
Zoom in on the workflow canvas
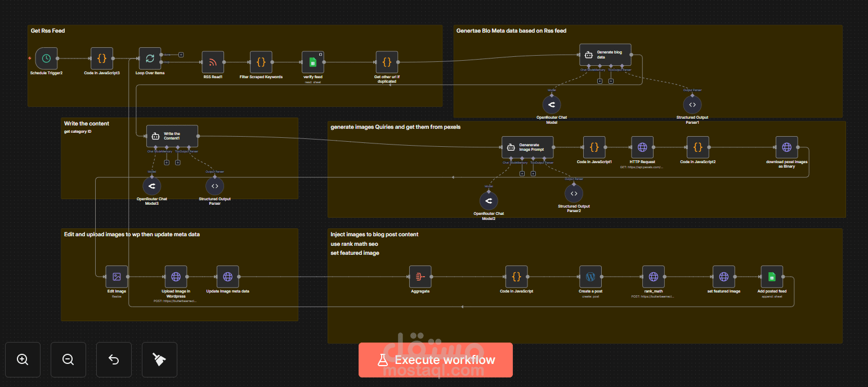(x=23, y=359)
